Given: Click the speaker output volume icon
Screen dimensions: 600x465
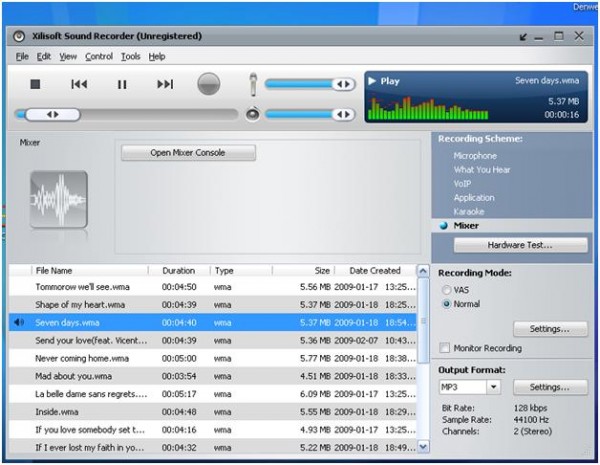Looking at the screenshot, I should [x=253, y=114].
